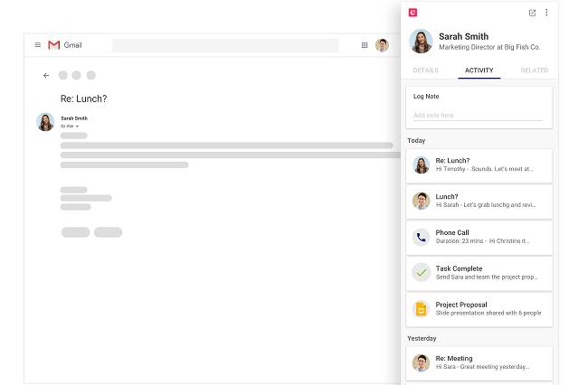Viewport: 588px width, 385px height.
Task: Expand the 'to me' recipient details arrow
Action: coord(77,127)
